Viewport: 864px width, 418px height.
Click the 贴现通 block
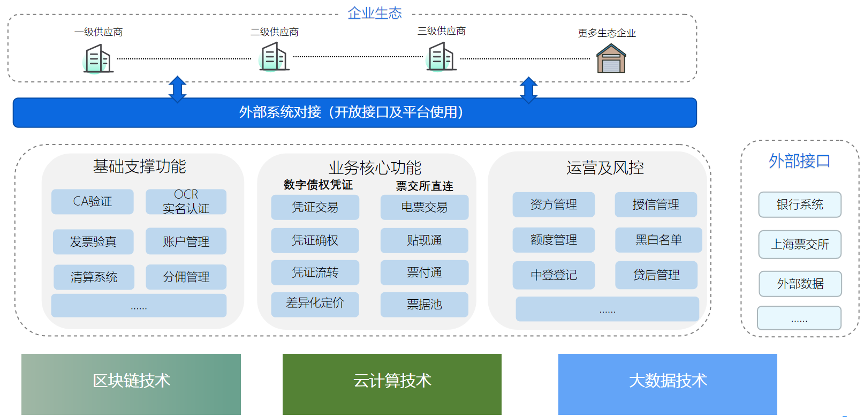tap(424, 241)
